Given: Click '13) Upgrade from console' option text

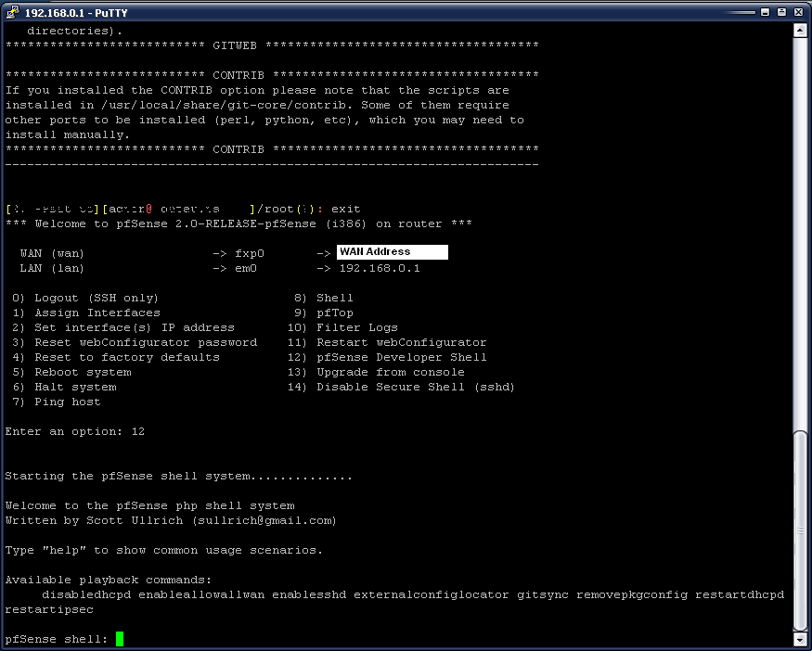Looking at the screenshot, I should (x=376, y=373).
